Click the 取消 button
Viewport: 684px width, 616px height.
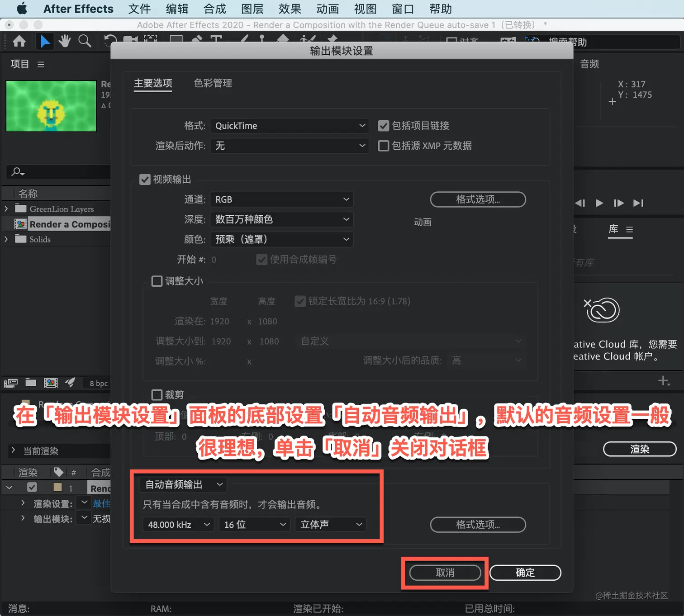tap(445, 573)
